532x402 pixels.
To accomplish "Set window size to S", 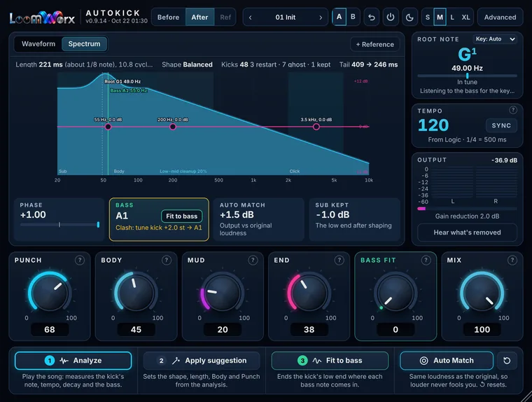I will coord(428,17).
